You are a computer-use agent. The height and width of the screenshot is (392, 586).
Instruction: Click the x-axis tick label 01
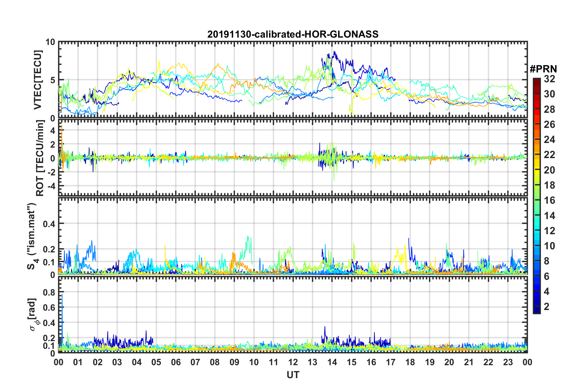(78, 362)
